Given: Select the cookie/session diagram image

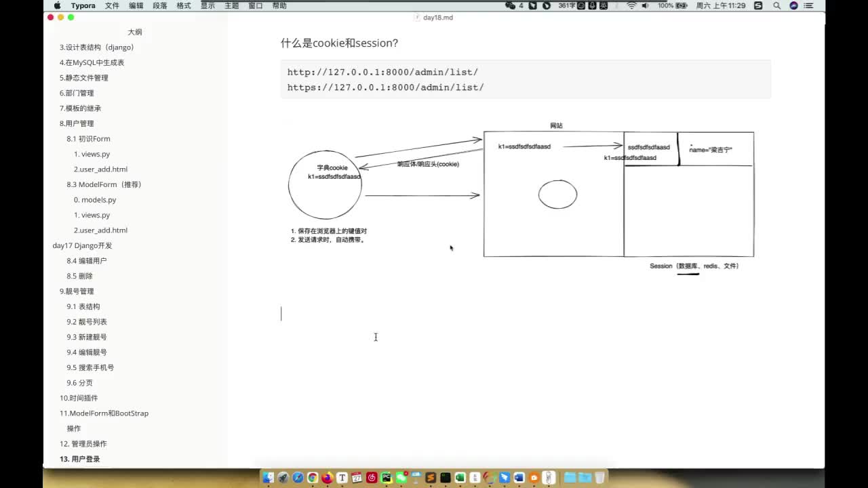Looking at the screenshot, I should tap(521, 198).
